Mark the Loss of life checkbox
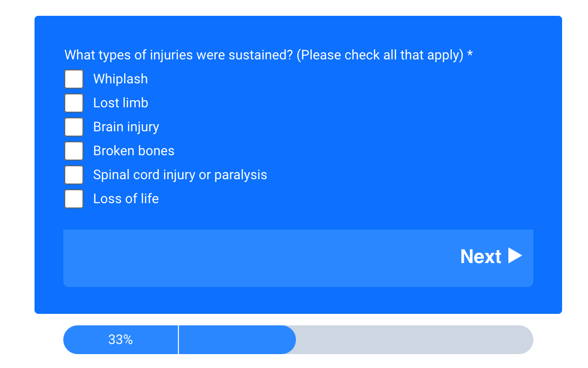The height and width of the screenshot is (368, 588). coord(74,199)
